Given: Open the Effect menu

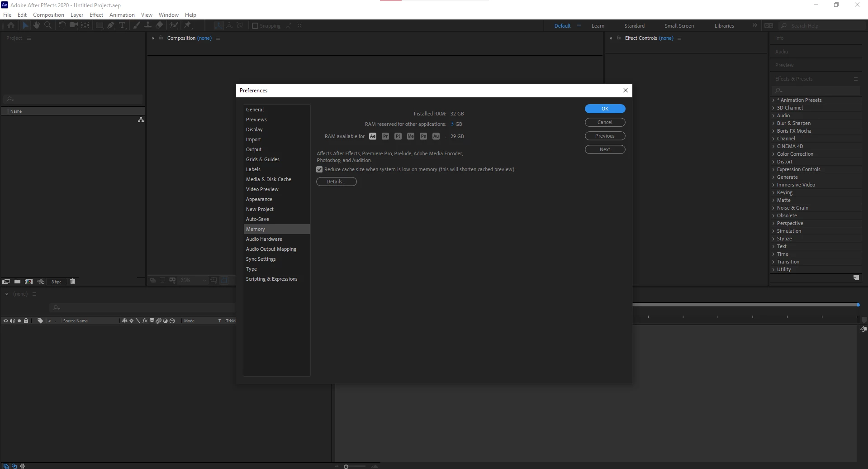Looking at the screenshot, I should (x=96, y=15).
